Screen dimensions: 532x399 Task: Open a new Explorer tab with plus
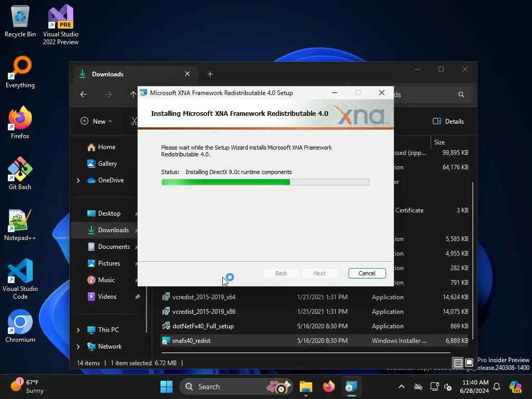[x=210, y=74]
